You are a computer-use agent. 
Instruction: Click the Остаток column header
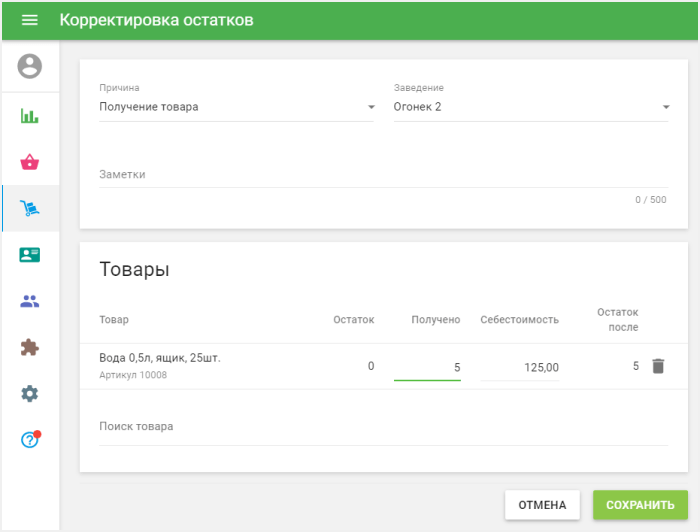tap(354, 320)
